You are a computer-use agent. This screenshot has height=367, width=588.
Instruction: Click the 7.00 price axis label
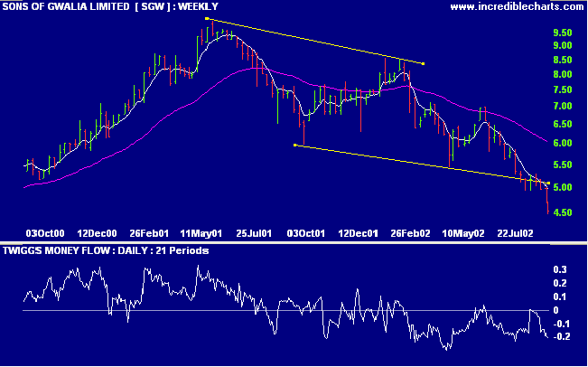(563, 106)
